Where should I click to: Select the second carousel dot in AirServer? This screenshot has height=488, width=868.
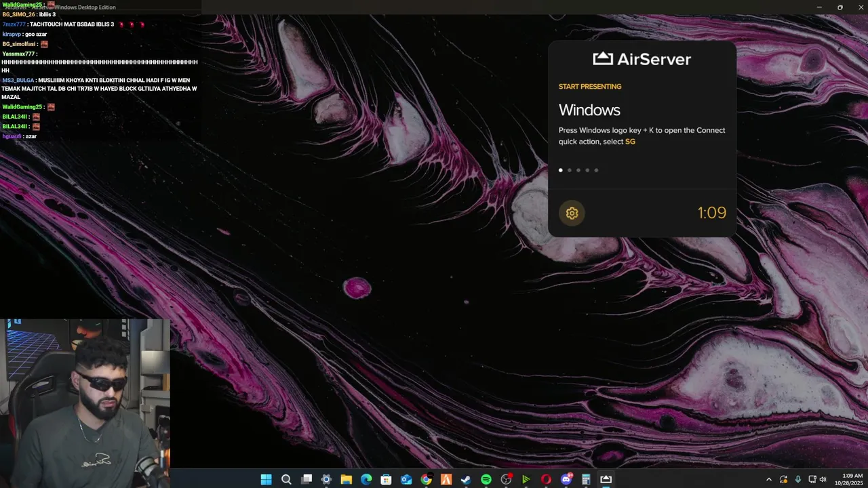[570, 170]
